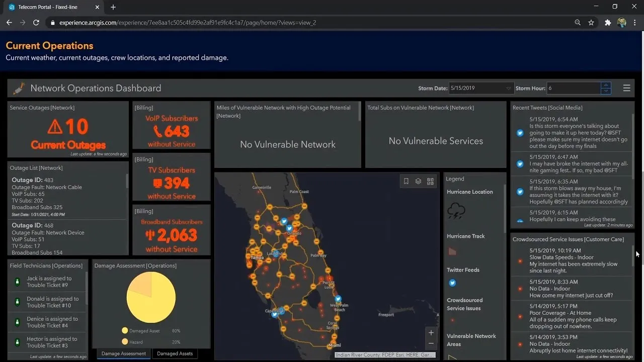
Task: Click the Miami label on the map
Action: (334, 346)
